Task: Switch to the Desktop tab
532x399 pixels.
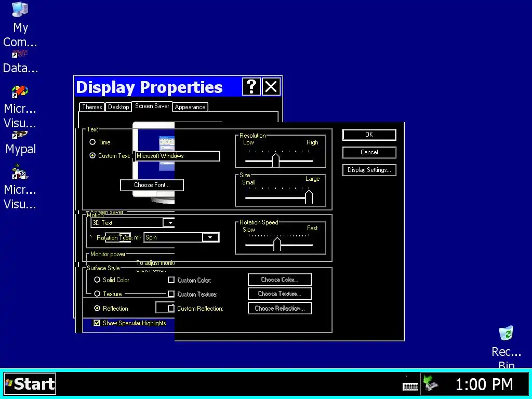Action: click(118, 107)
